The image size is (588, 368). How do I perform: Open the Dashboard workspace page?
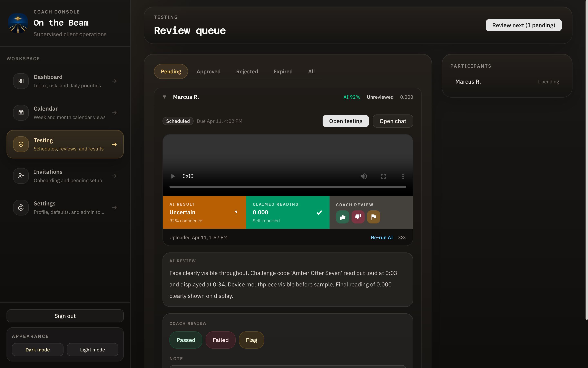65,81
